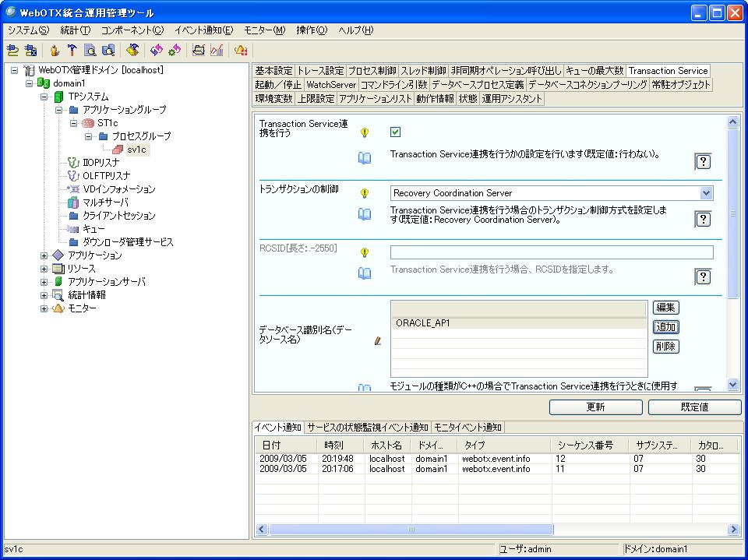Click the hammer icon in the toolbar
This screenshot has height=560, width=748.
[72, 51]
